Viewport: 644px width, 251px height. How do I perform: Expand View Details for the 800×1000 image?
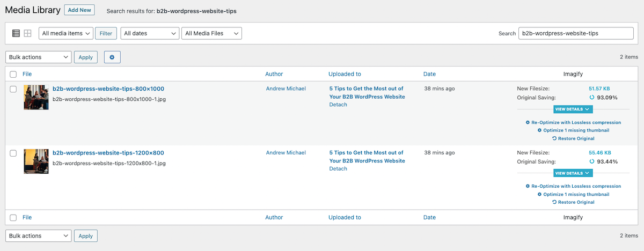point(573,109)
